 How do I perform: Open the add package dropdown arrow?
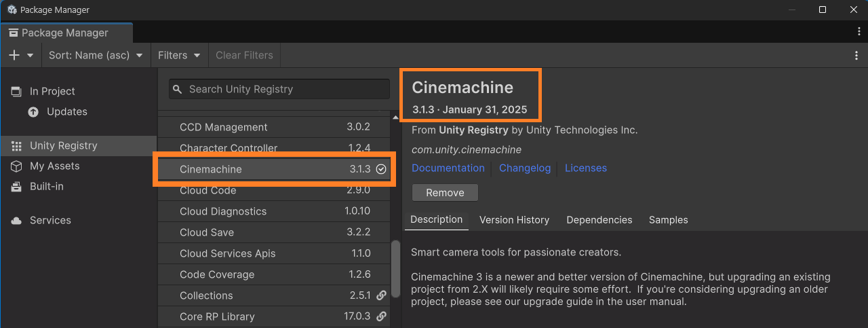(x=31, y=55)
